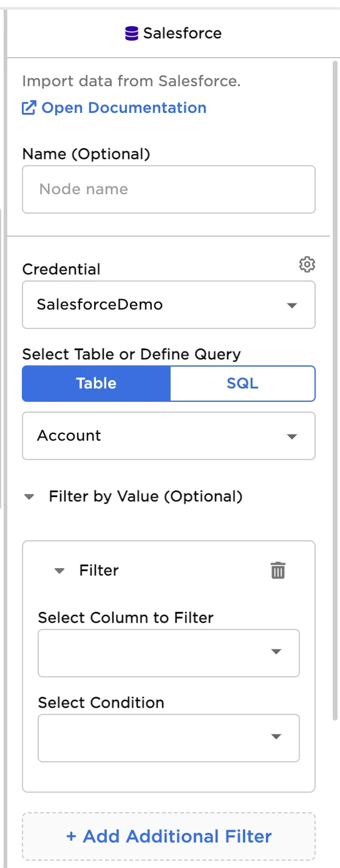Image resolution: width=340 pixels, height=868 pixels.
Task: Open the Account table dropdown
Action: pos(169,436)
